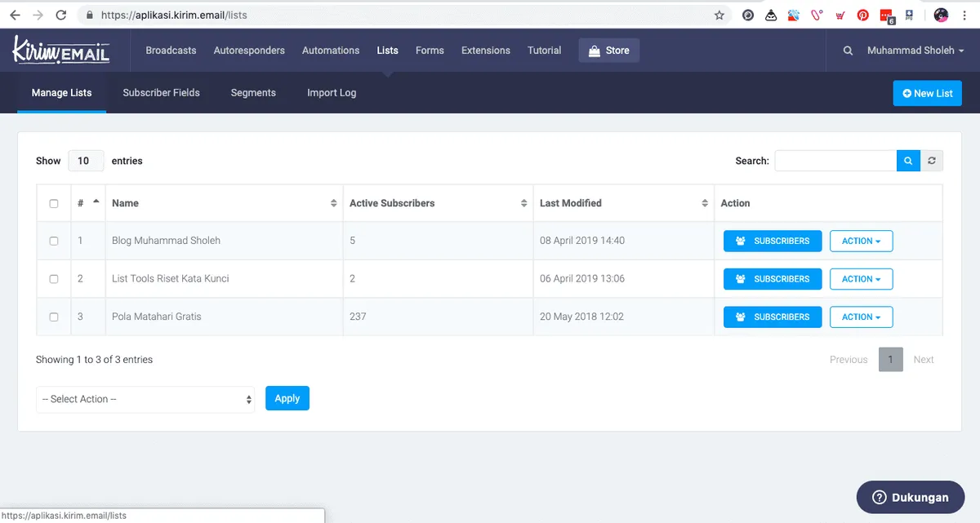View SUBSCRIBERS of Pola Matahari Gratis
The image size is (980, 523).
[x=772, y=317]
